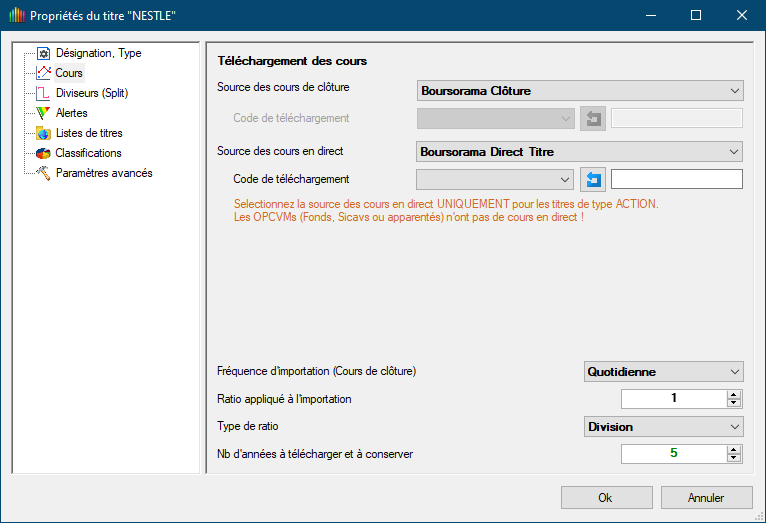Viewport: 766px width, 523px height.
Task: Expand the Fréquence d'importation dropdown
Action: 664,371
